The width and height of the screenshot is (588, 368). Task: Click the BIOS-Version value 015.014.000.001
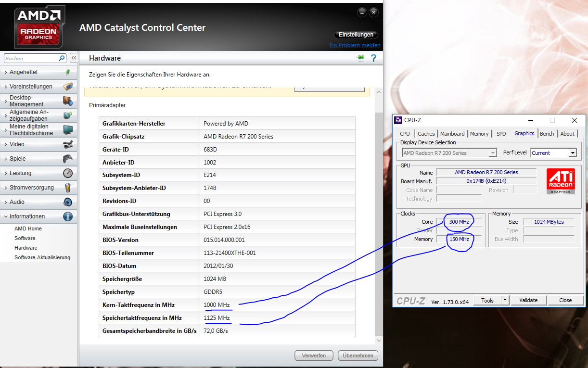point(224,240)
